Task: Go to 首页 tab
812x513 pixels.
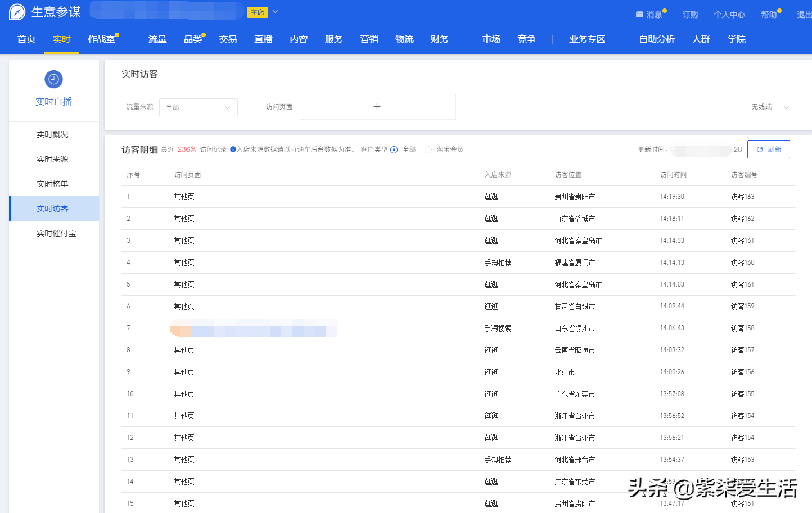Action: click(x=26, y=39)
